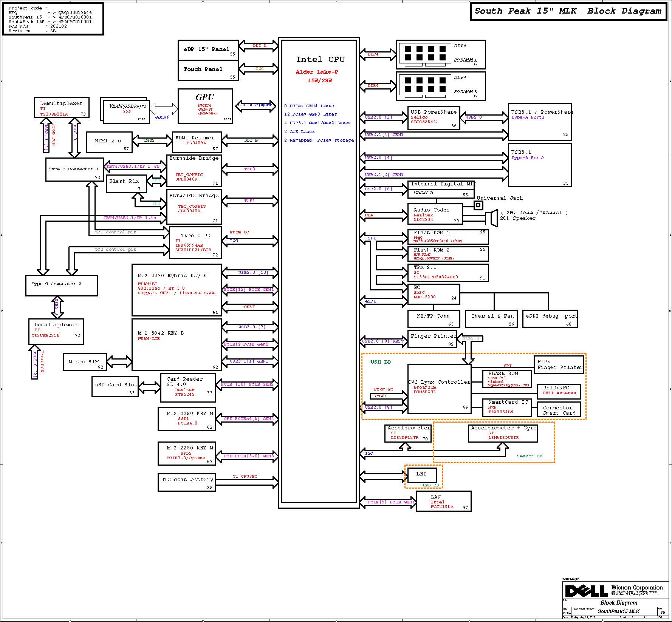Viewport: 672px width, 622px height.
Task: Click the Flash ROM 2 block
Action: click(x=448, y=254)
